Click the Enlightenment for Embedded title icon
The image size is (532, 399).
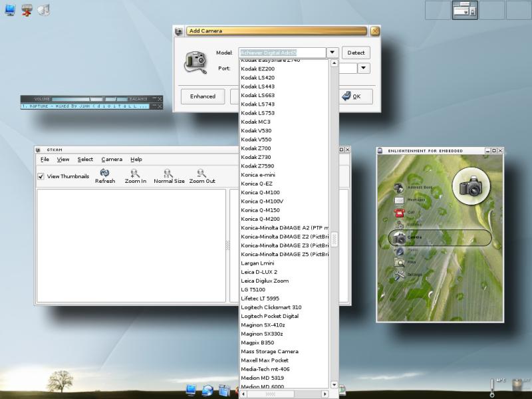click(x=380, y=150)
